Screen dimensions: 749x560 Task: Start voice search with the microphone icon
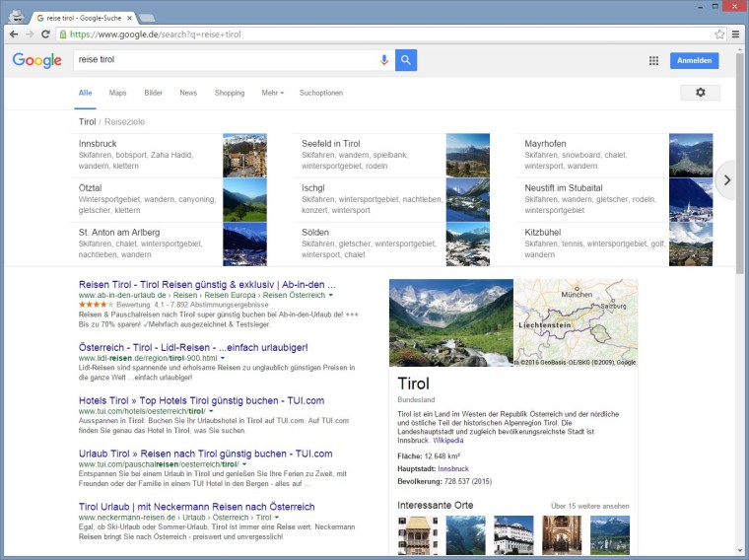click(384, 60)
